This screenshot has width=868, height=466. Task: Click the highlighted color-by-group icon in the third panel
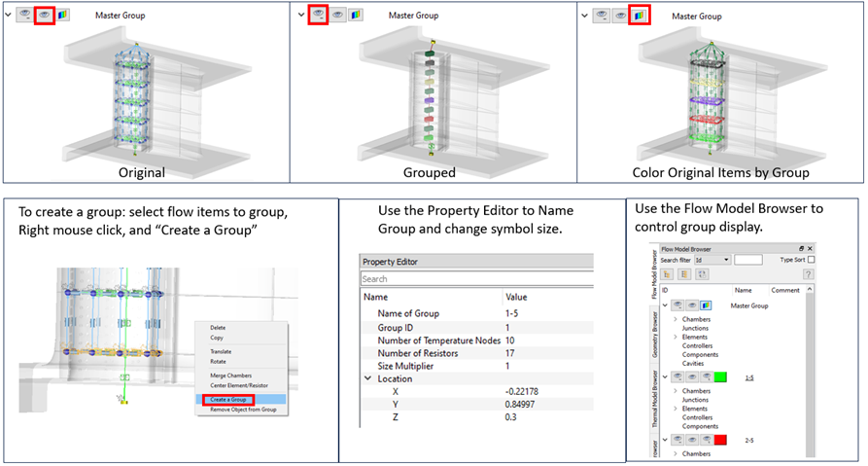click(640, 16)
